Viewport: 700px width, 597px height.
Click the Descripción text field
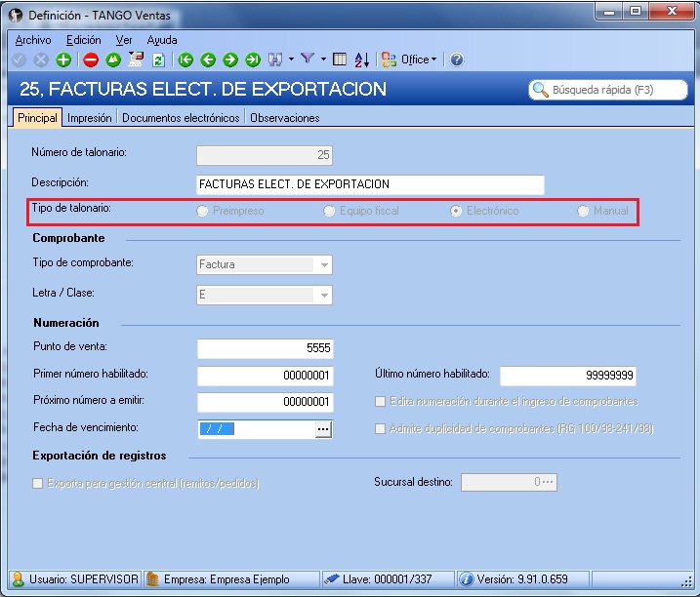point(370,184)
